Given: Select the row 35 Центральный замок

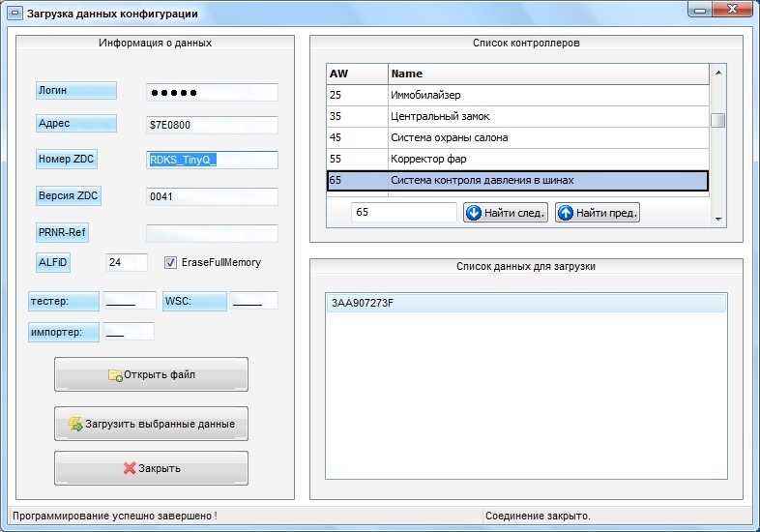Looking at the screenshot, I should click(517, 116).
